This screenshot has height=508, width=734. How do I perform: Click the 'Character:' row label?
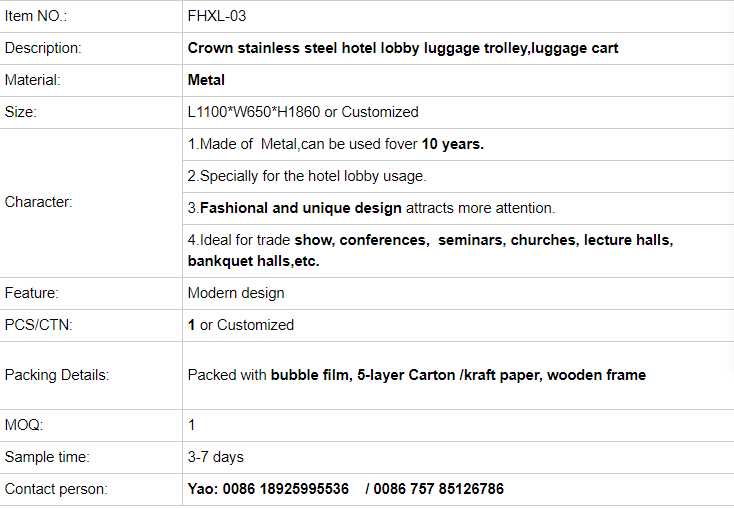click(39, 202)
